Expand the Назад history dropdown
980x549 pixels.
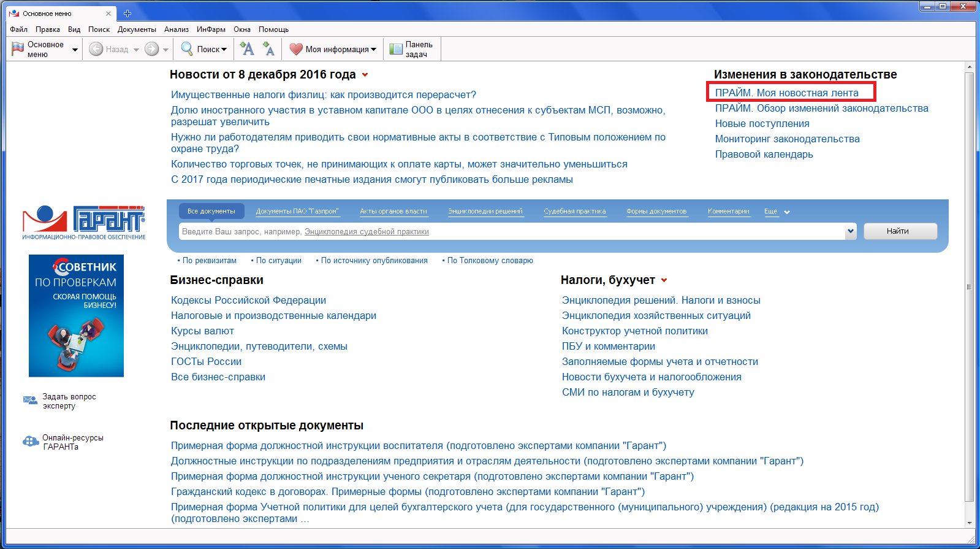136,50
